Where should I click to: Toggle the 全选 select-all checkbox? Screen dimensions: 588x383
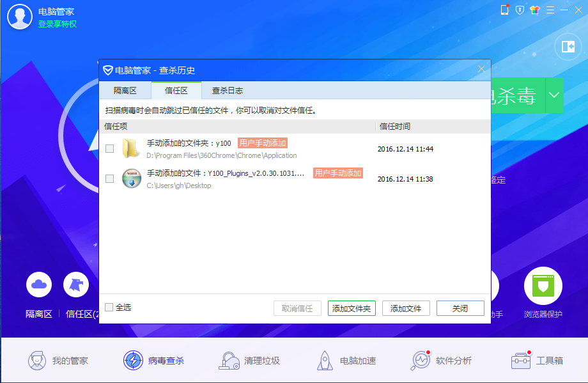pos(109,307)
